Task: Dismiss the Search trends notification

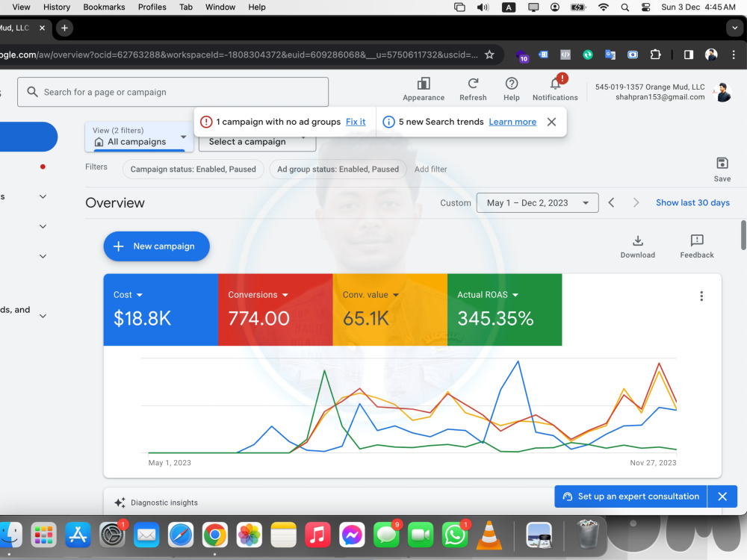Action: tap(551, 122)
